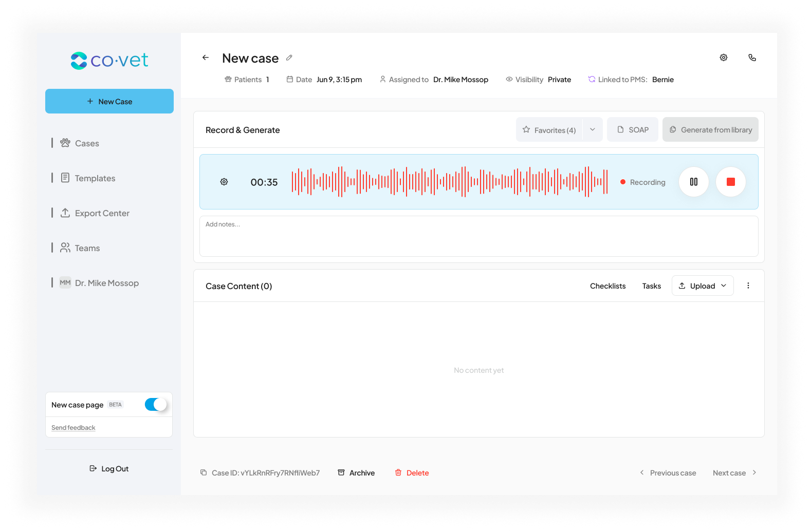
Task: Toggle the New case page beta switch
Action: point(156,405)
